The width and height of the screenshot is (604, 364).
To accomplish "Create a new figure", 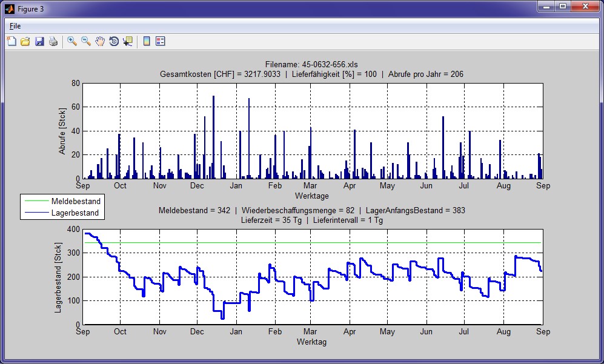I will (11, 41).
